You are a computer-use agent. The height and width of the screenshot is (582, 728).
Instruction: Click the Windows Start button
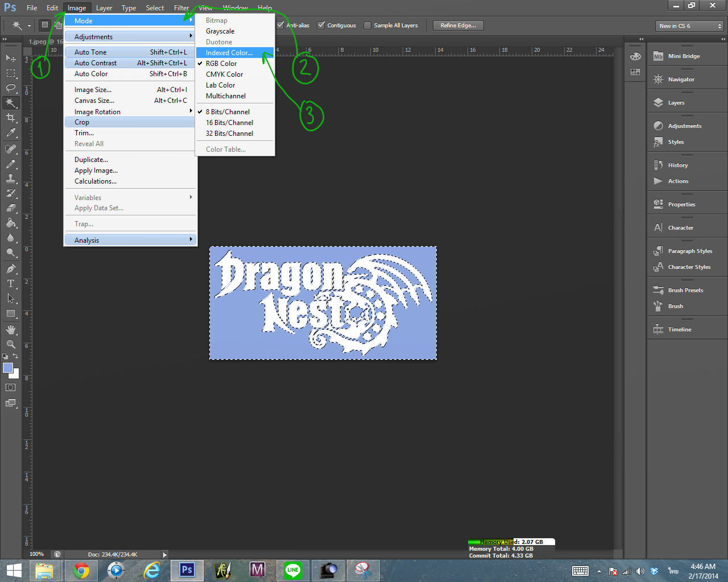[x=14, y=570]
